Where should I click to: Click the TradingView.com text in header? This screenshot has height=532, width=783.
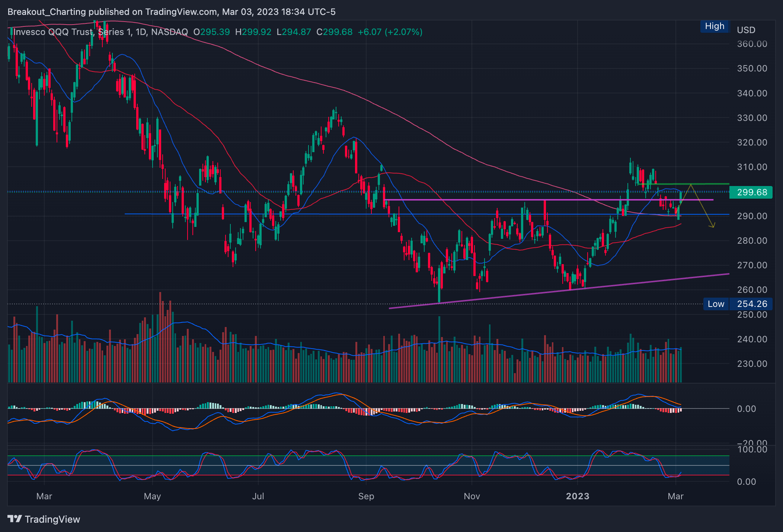(181, 12)
